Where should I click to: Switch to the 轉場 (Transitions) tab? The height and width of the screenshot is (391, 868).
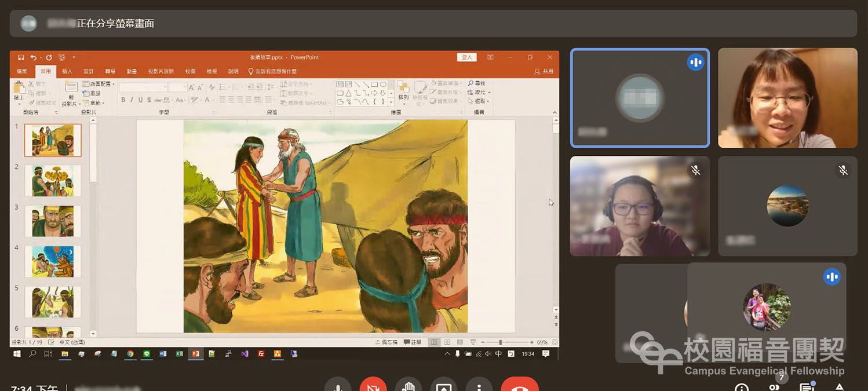coord(110,71)
